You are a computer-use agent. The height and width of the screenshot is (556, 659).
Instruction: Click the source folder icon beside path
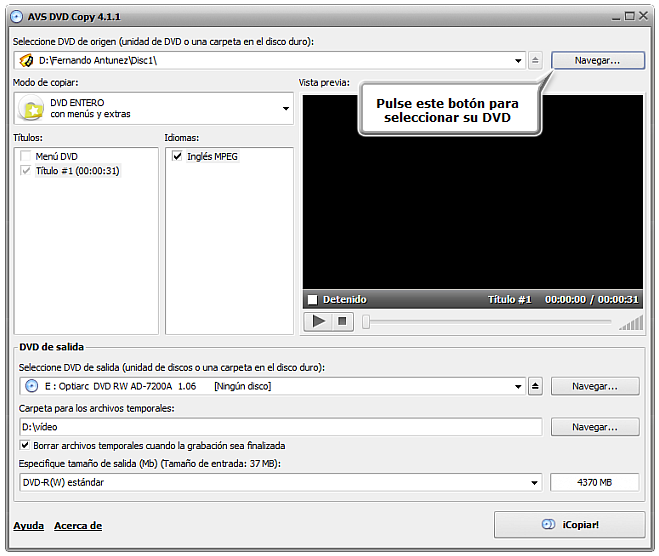pyautogui.click(x=26, y=61)
